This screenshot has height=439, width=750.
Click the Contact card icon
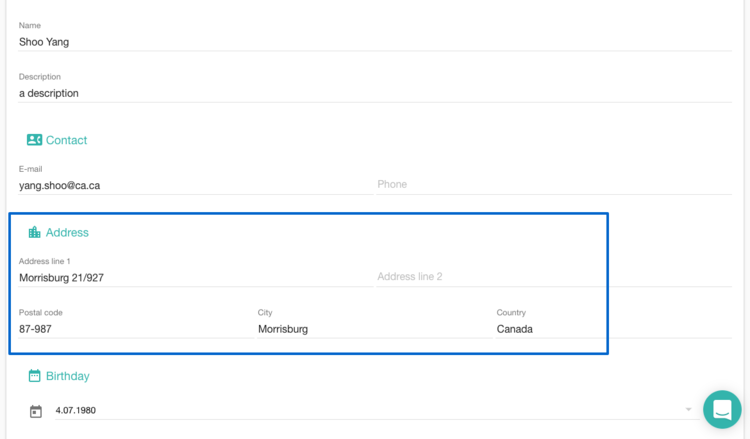tap(34, 140)
